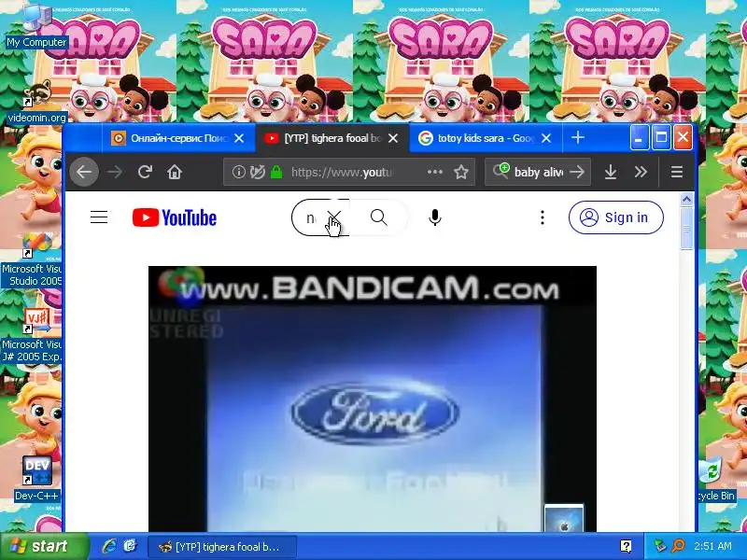Select the videomin.org desktop shortcut
This screenshot has width=747, height=560.
(x=36, y=101)
